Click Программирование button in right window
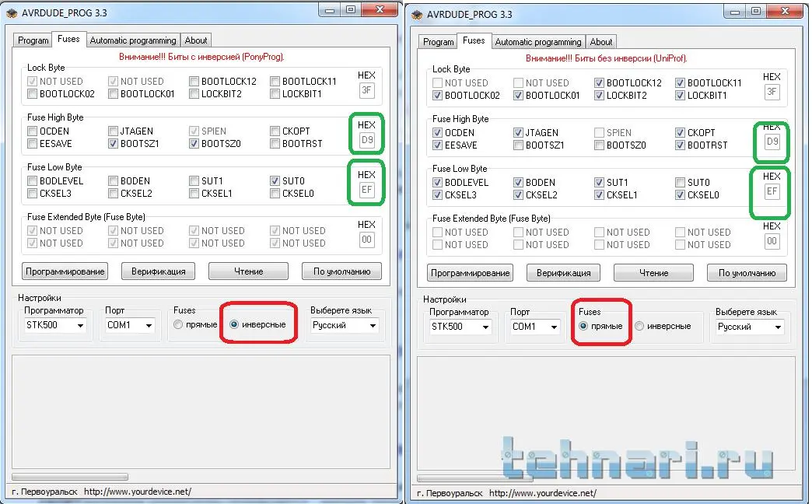812x504 pixels. coord(471,273)
